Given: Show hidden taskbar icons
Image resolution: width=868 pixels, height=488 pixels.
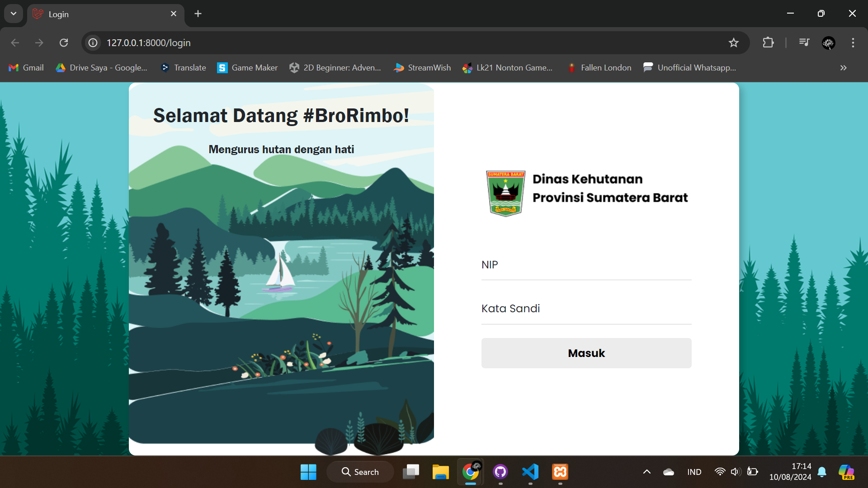Looking at the screenshot, I should pos(646,471).
